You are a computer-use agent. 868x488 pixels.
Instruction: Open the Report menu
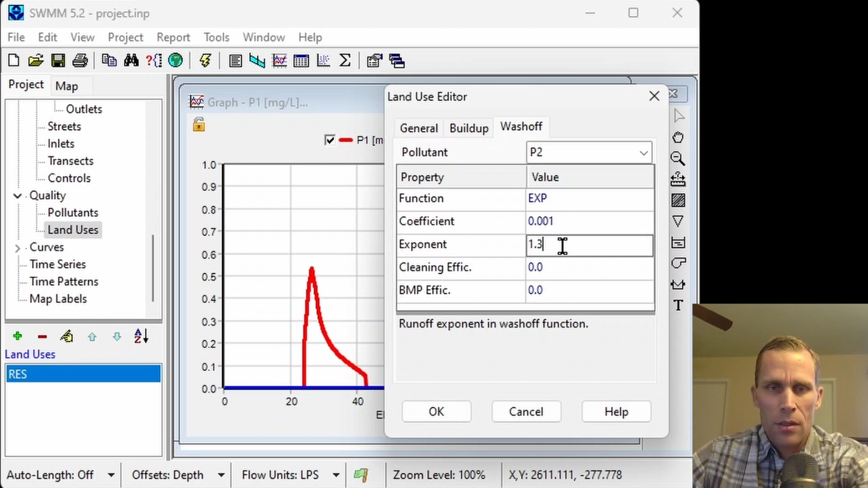click(173, 38)
